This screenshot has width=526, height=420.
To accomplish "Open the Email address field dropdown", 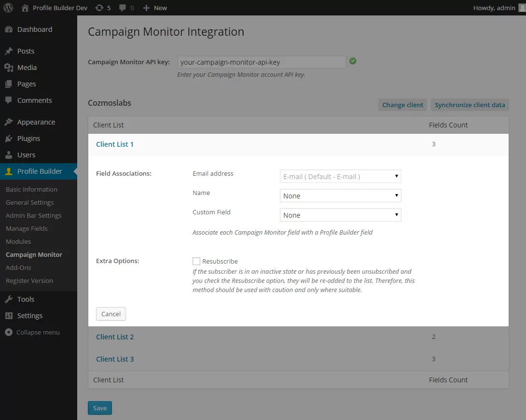I will pos(341,177).
